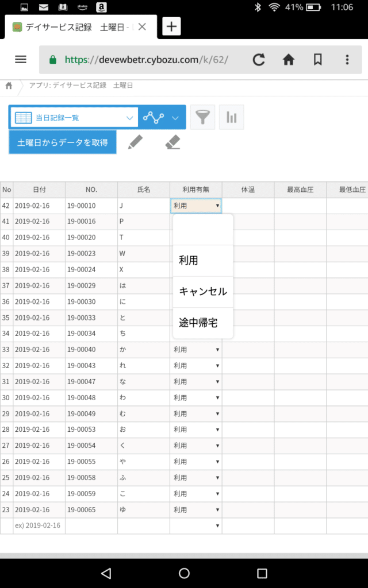Choose the blank option in dropdown list

point(203,230)
